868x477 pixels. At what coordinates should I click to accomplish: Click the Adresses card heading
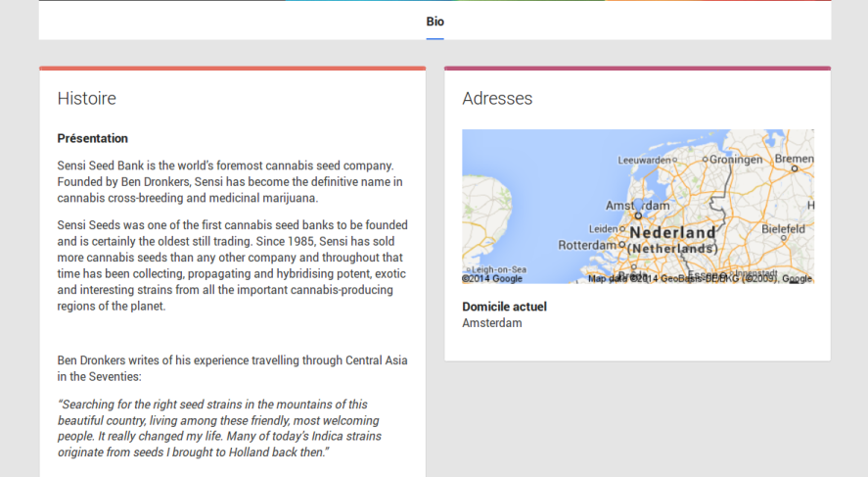(497, 99)
